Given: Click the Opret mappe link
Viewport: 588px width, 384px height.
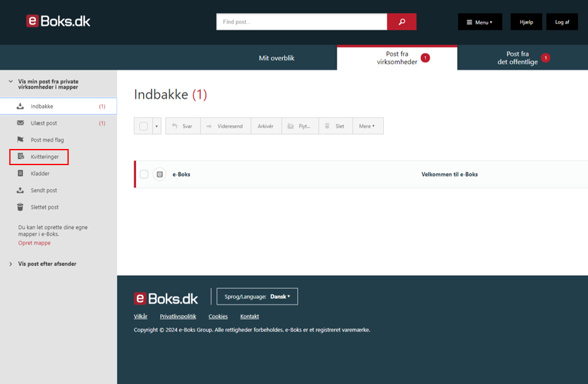Looking at the screenshot, I should click(34, 243).
